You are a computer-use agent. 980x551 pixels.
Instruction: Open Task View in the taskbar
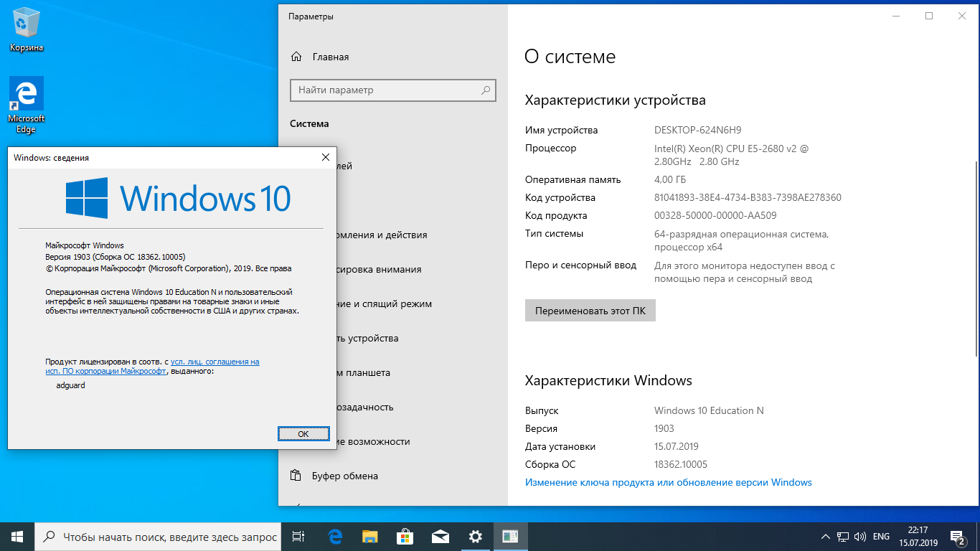pyautogui.click(x=299, y=536)
